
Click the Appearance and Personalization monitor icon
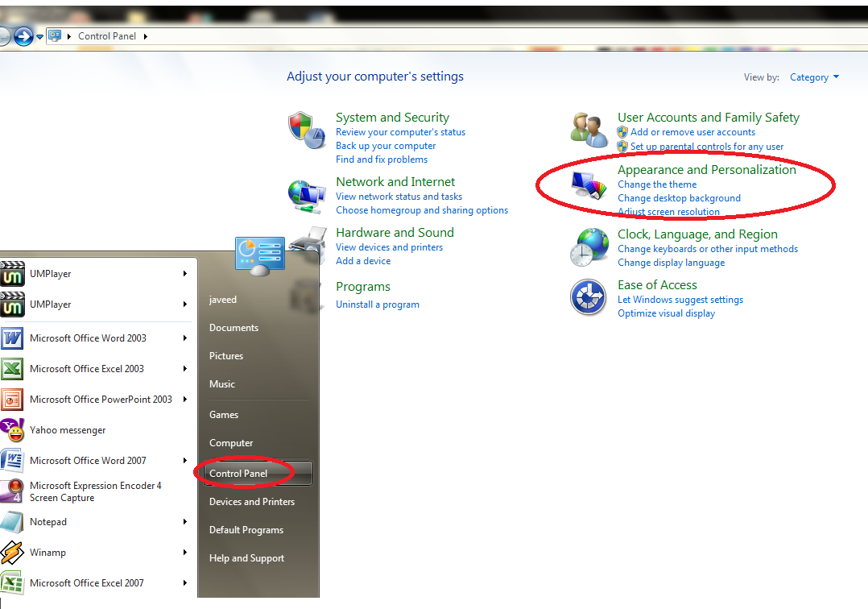(x=589, y=185)
